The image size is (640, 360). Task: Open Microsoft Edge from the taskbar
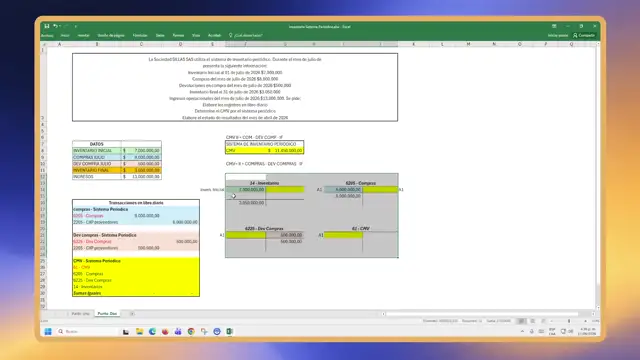[152, 331]
